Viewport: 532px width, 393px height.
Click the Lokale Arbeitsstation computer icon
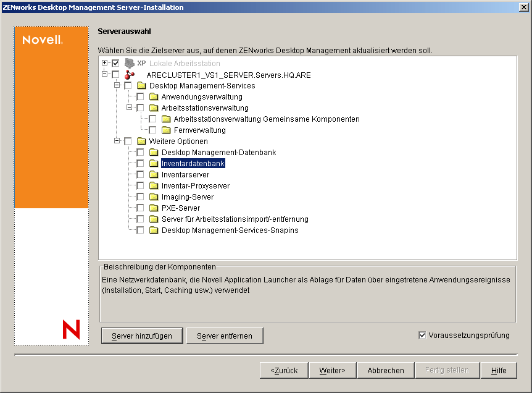tap(129, 63)
